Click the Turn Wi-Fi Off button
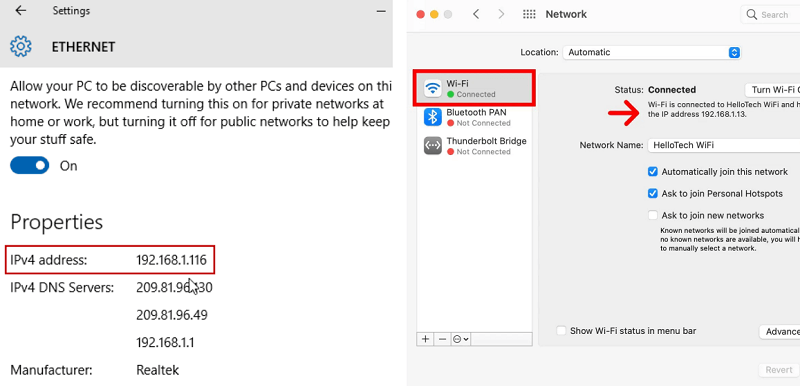 pyautogui.click(x=772, y=90)
